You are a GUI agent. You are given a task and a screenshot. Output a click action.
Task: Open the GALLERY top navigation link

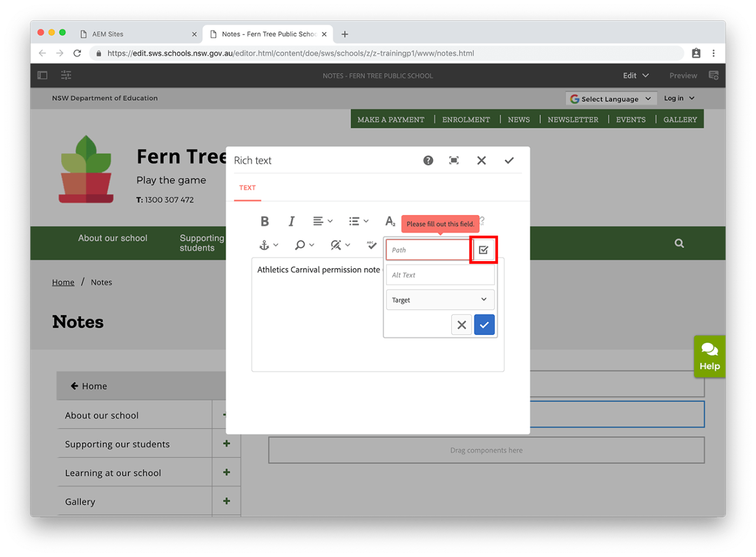[x=680, y=119]
